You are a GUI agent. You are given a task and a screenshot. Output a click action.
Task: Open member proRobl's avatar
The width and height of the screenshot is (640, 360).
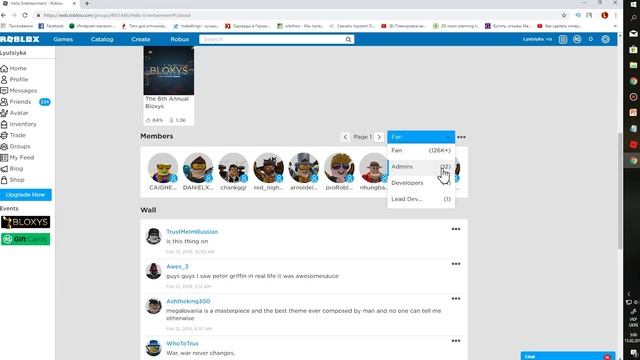[x=339, y=167]
